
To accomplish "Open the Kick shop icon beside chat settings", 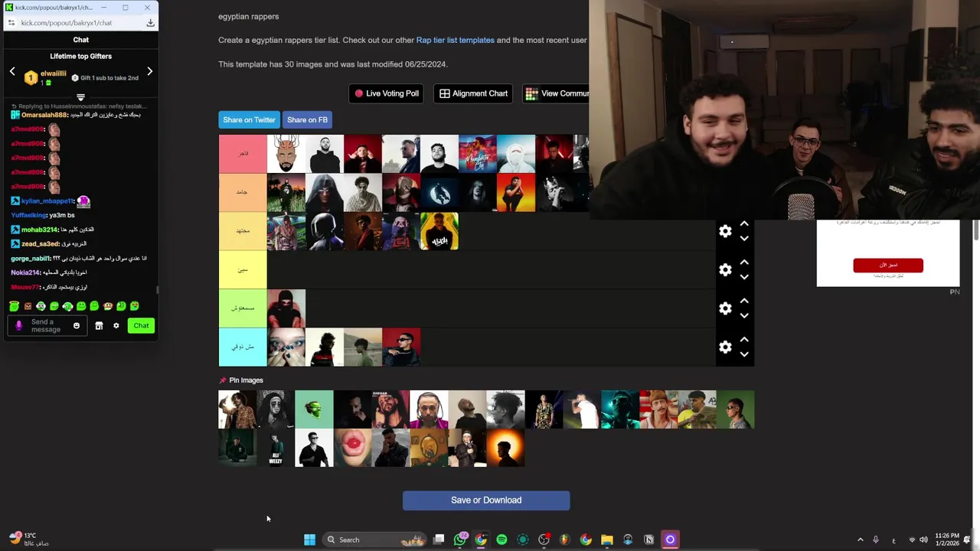I will point(99,326).
